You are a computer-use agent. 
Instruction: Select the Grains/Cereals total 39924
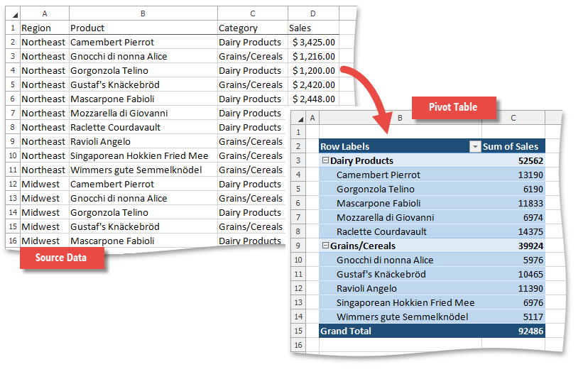pos(513,246)
